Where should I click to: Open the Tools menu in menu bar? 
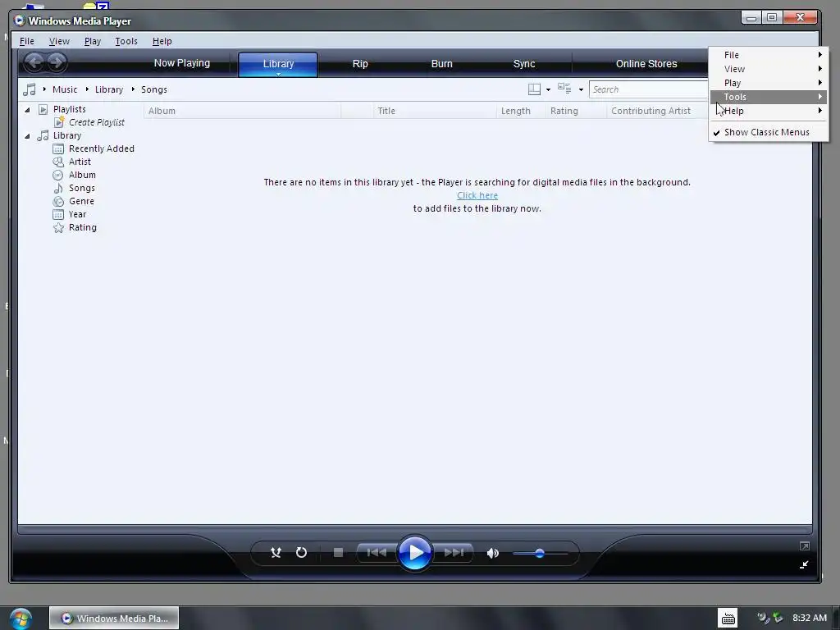coord(126,41)
